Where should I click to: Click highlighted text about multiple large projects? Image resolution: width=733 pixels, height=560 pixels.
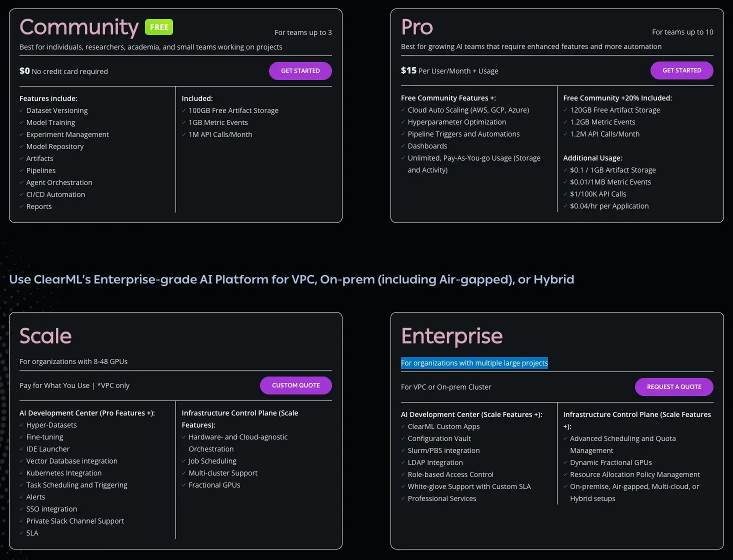click(474, 363)
